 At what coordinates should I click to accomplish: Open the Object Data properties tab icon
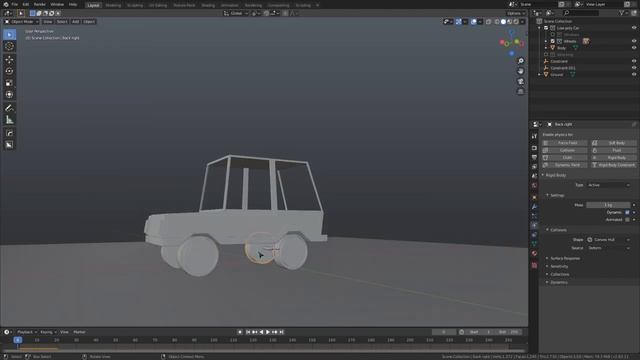pos(534,244)
